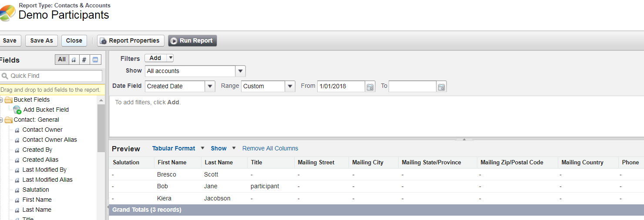This screenshot has height=220, width=644.
Task: Click the Phone column header
Action: pyautogui.click(x=631, y=163)
